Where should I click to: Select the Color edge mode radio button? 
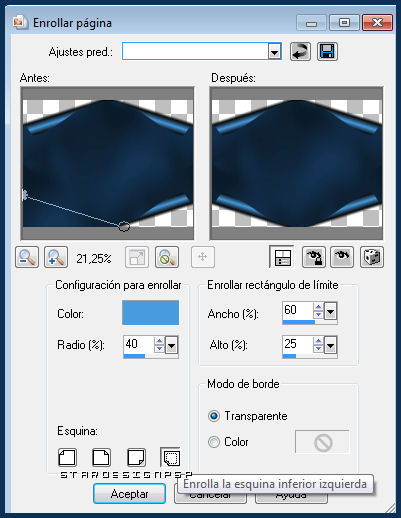click(x=214, y=442)
